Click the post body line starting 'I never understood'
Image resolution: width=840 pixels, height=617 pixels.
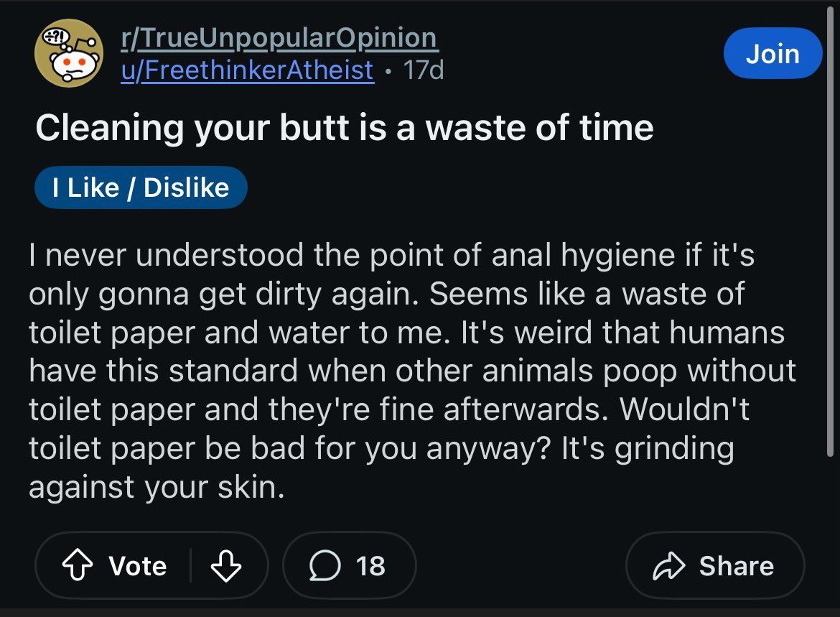pyautogui.click(x=391, y=254)
